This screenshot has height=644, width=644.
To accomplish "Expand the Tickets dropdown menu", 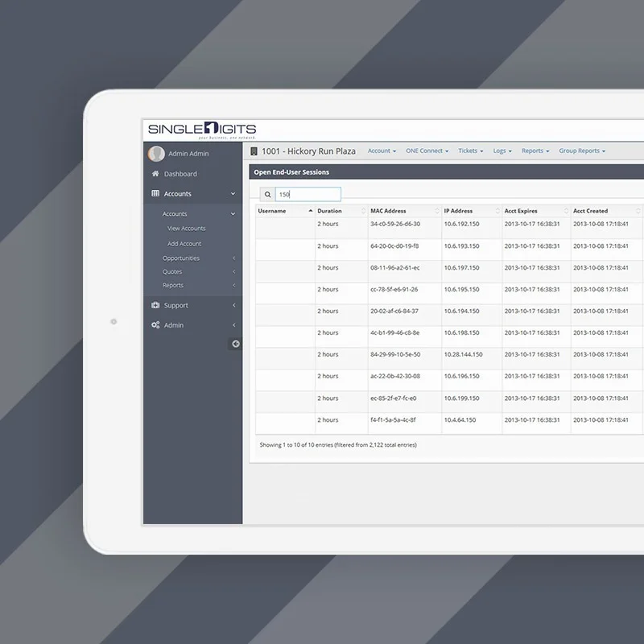I will click(470, 151).
